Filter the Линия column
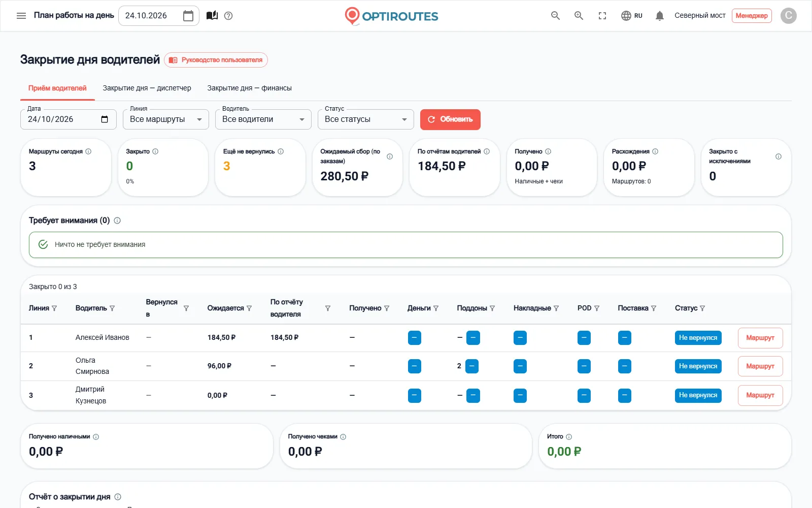This screenshot has width=812, height=508. click(x=54, y=308)
